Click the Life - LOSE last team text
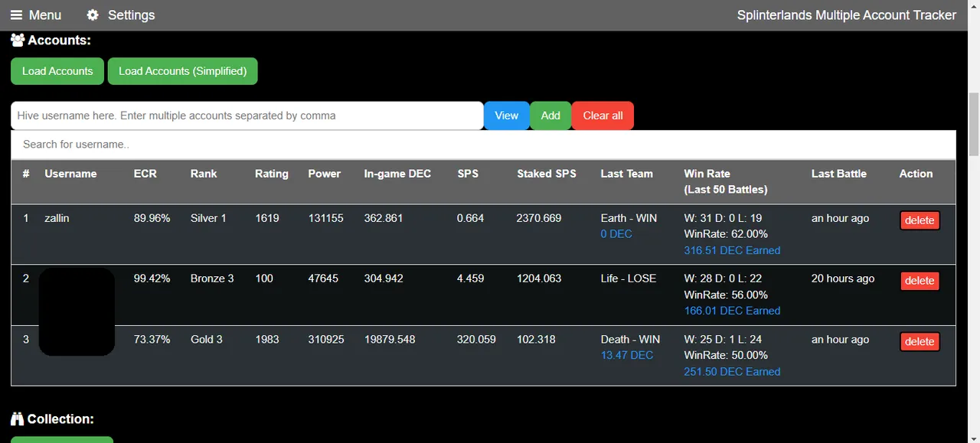The height and width of the screenshot is (443, 980). click(629, 279)
